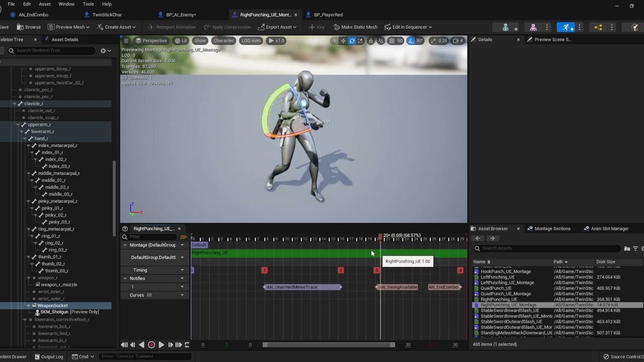644x362 pixels.
Task: Switch to Anim Slot Manager tab
Action: (x=610, y=229)
